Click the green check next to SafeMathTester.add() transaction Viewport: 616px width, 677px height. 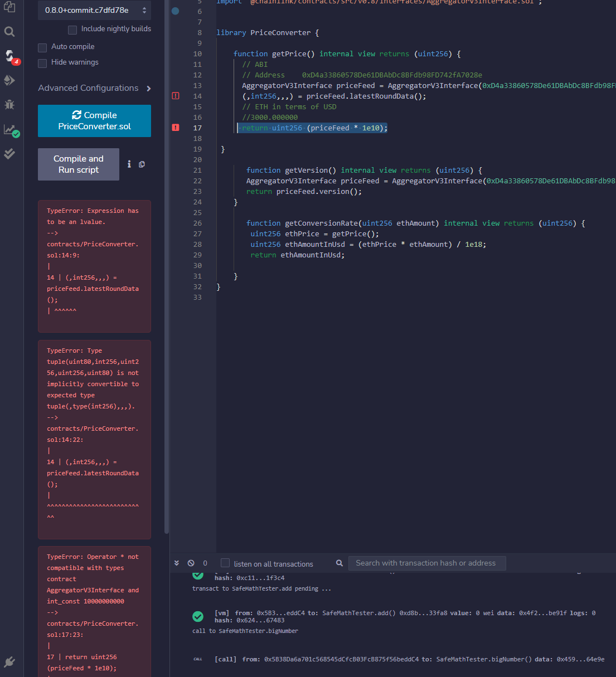coord(198,616)
